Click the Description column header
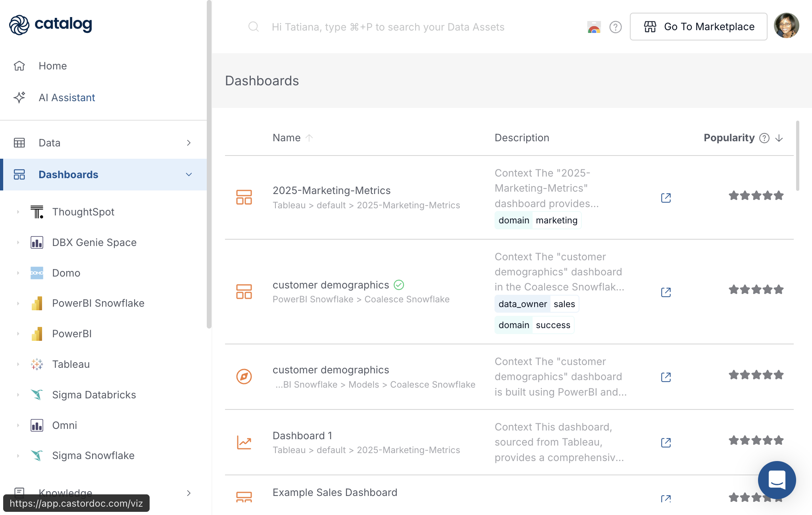The image size is (812, 515). tap(522, 138)
